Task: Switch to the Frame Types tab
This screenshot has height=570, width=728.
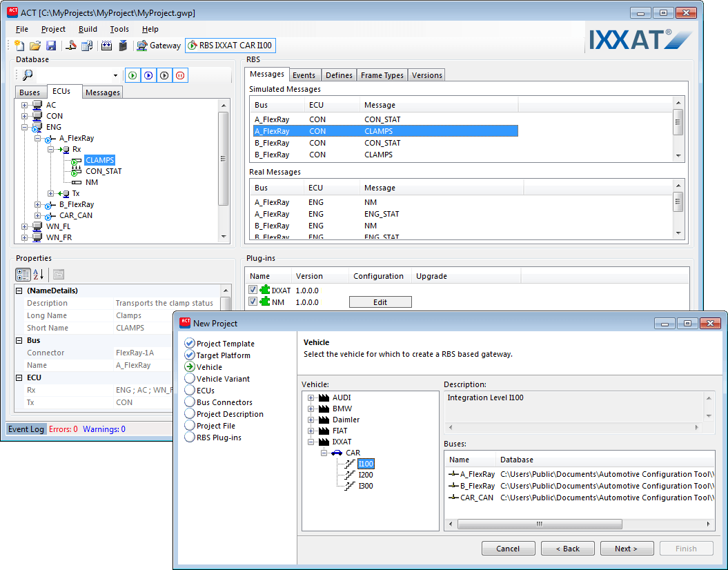Action: pos(382,75)
